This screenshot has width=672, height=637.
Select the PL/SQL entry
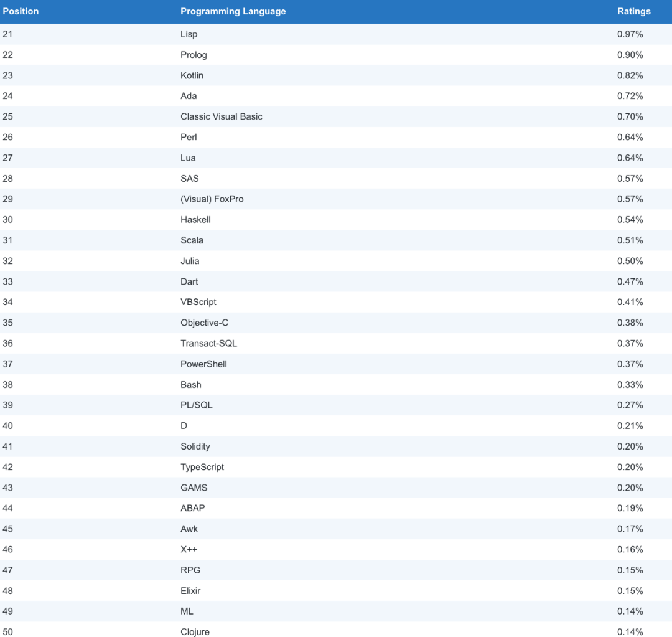click(196, 405)
